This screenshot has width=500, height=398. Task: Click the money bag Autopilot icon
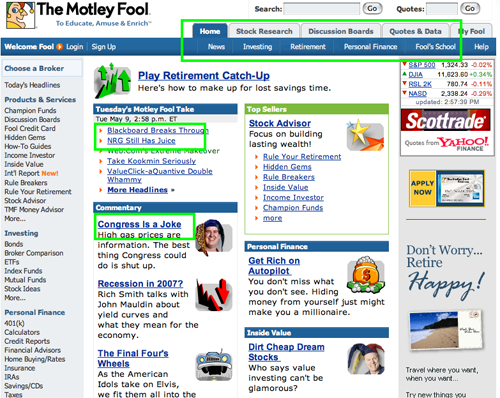(x=366, y=274)
